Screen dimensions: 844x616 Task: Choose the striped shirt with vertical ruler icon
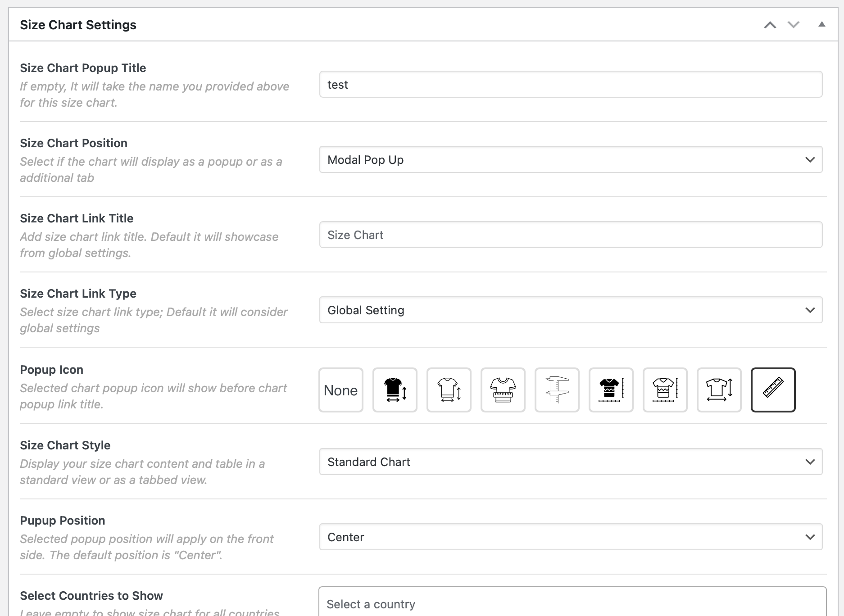point(611,390)
